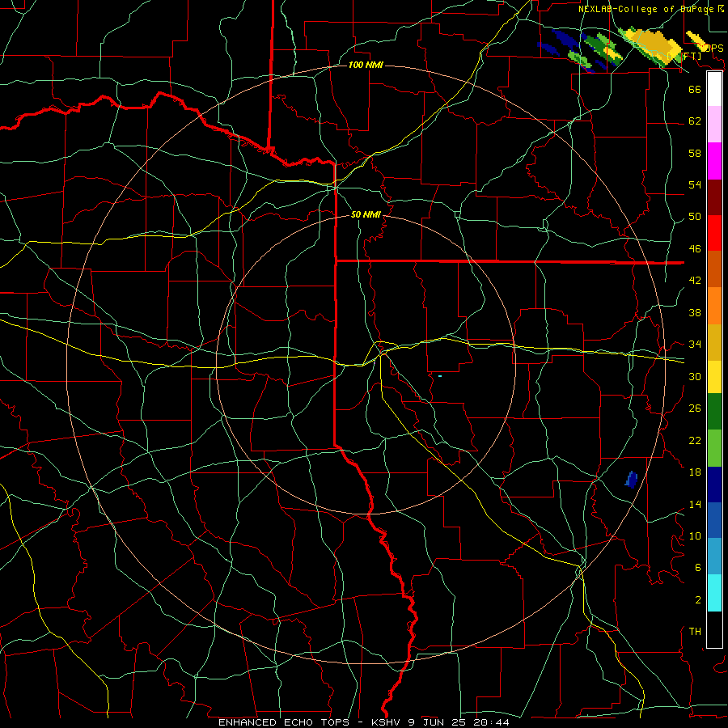Click the '20:44' timestamp in the footer

491,722
